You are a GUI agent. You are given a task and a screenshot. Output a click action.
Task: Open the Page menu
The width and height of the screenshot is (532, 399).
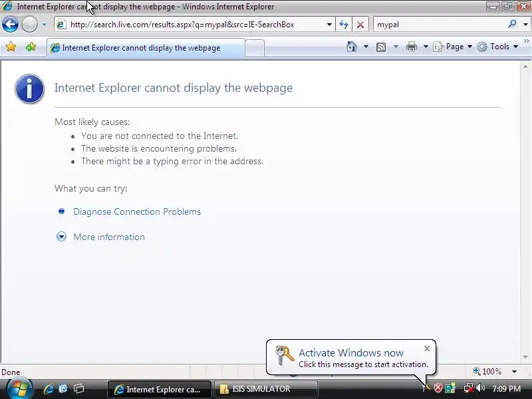[x=453, y=47]
